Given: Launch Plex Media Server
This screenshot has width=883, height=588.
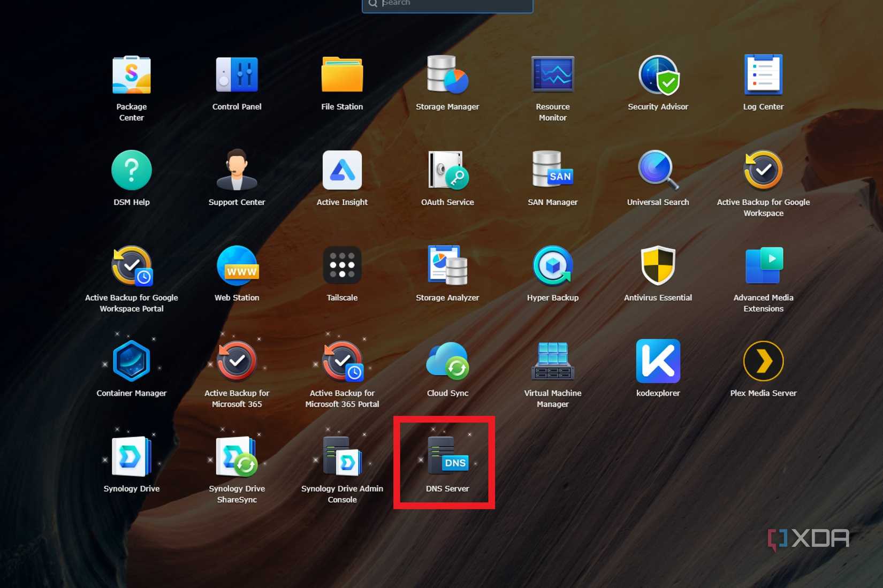Looking at the screenshot, I should (x=763, y=361).
